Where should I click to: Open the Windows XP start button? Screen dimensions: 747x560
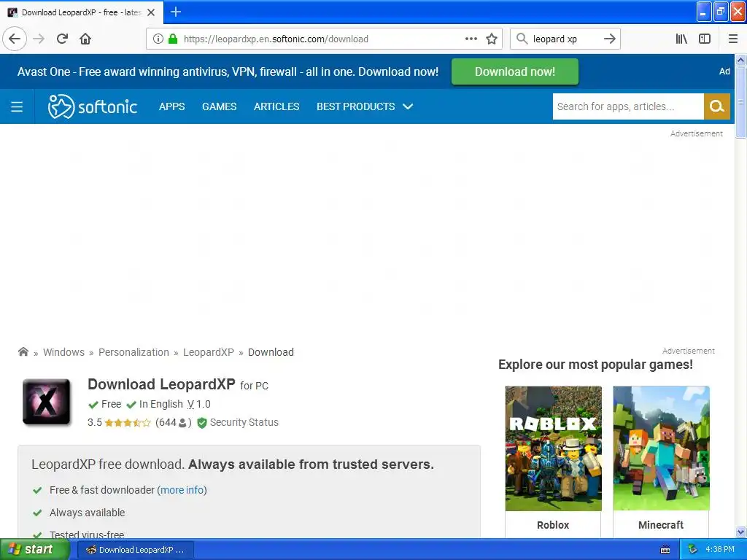[34, 550]
